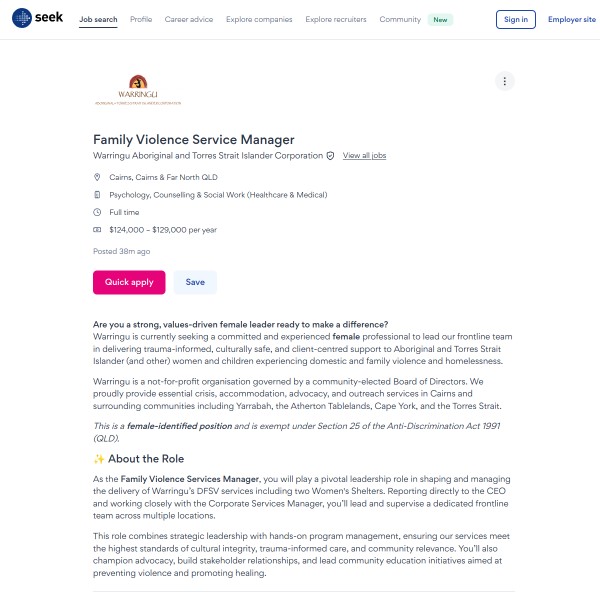Click View all jobs link
Viewport: 600px width, 600px height.
(x=364, y=156)
